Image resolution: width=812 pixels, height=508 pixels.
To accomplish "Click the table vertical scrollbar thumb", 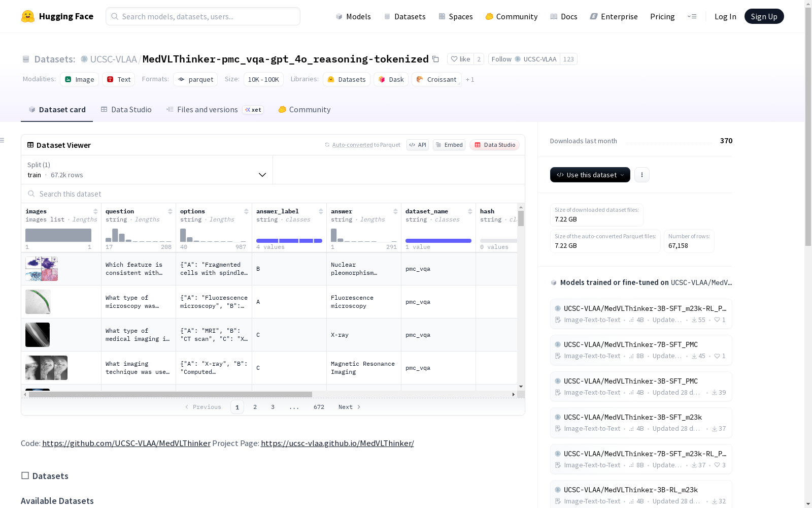I will tap(521, 218).
